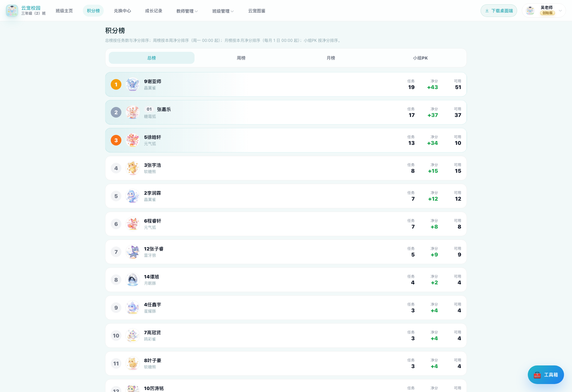
Task: Click the 01 number tag beside 张嘉乐
Action: [149, 109]
